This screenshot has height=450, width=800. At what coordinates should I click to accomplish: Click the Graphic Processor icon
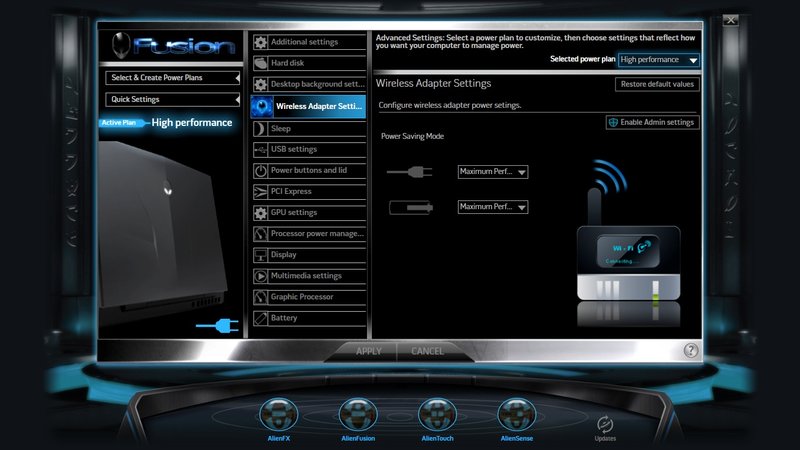click(x=260, y=297)
